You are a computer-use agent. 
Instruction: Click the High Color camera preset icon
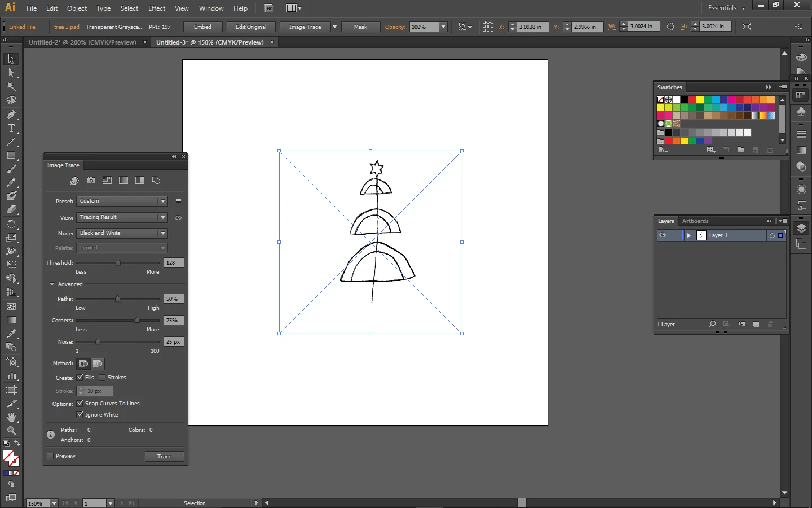(91, 181)
